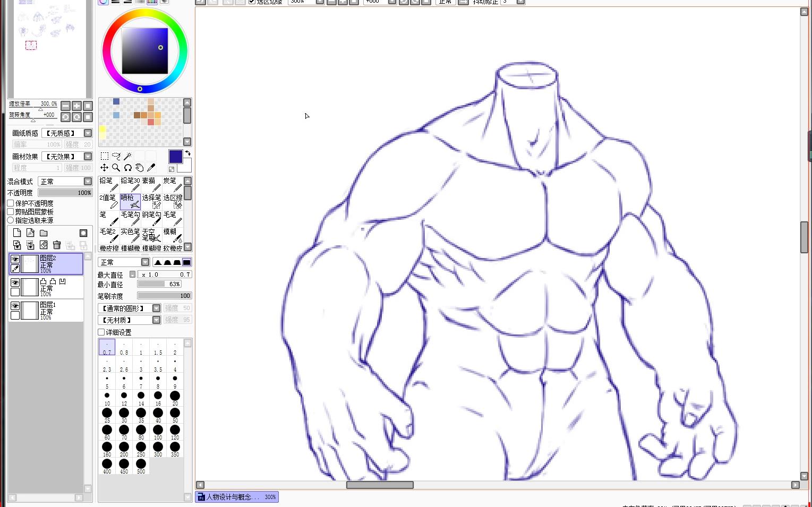Hide 图层1 layer via eye icon
Screen dimensions: 812x507
pyautogui.click(x=15, y=306)
